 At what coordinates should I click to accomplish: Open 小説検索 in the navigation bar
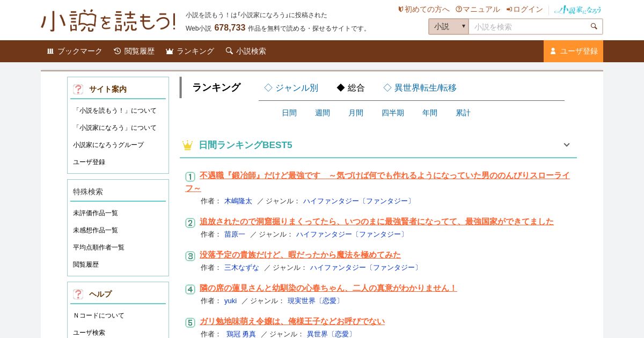pos(246,51)
